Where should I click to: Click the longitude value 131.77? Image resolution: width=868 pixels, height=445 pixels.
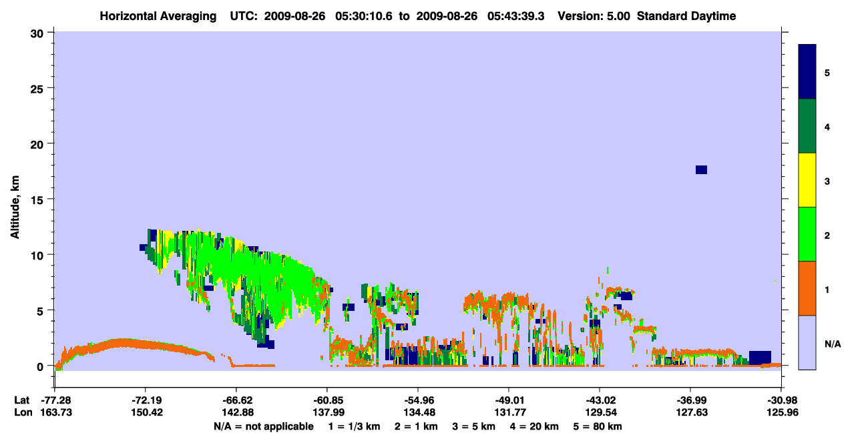click(x=509, y=412)
